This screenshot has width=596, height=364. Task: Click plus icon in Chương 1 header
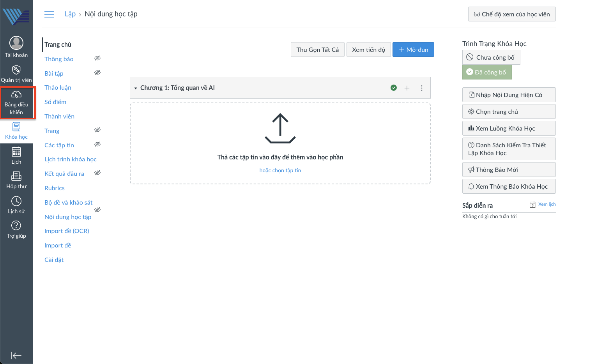coord(407,88)
